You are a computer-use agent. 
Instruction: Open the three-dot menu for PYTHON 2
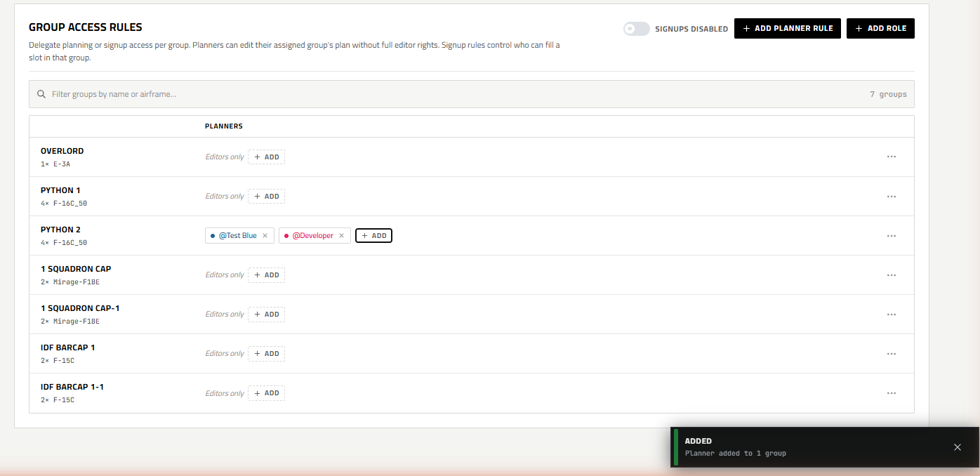pyautogui.click(x=892, y=236)
